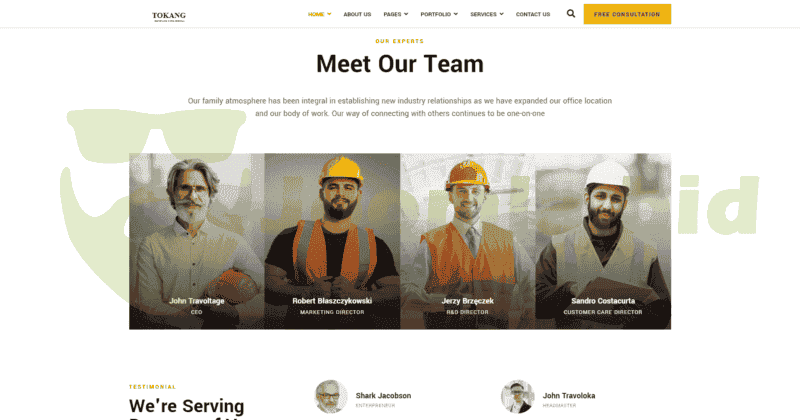Click the Shark Jacobson name link
This screenshot has height=420, width=800.
[x=383, y=396]
